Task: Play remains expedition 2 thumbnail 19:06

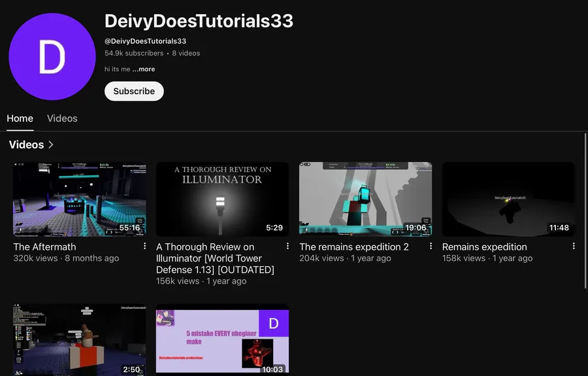Action: (x=366, y=199)
